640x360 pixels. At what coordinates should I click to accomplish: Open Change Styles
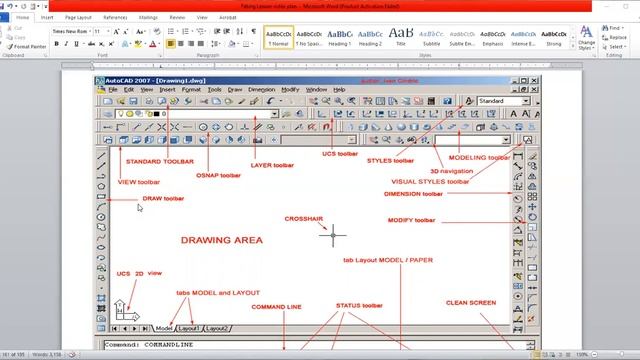pos(587,38)
